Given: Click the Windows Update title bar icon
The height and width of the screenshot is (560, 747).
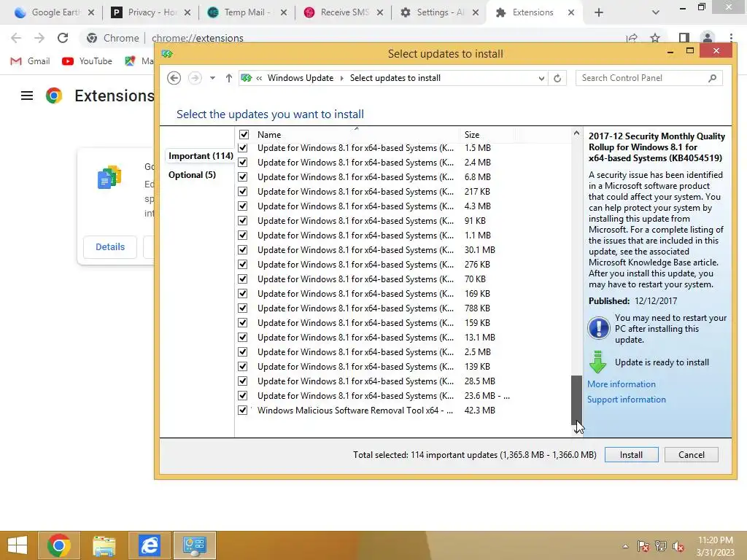Looking at the screenshot, I should point(167,54).
